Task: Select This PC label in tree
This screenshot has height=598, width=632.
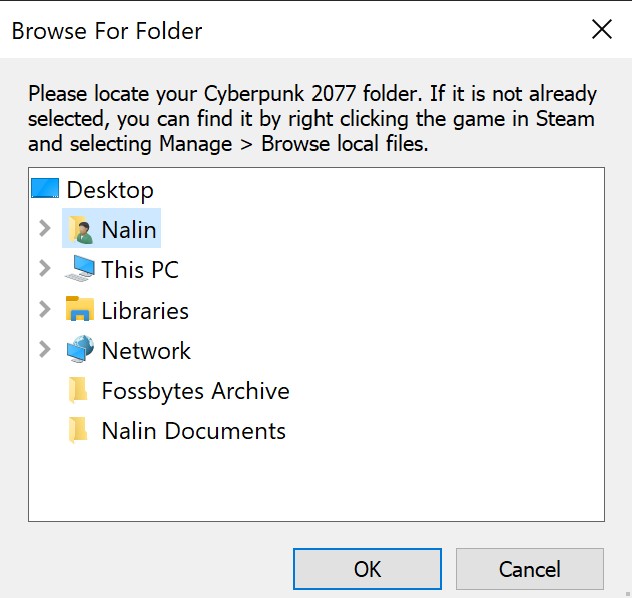Action: tap(140, 270)
